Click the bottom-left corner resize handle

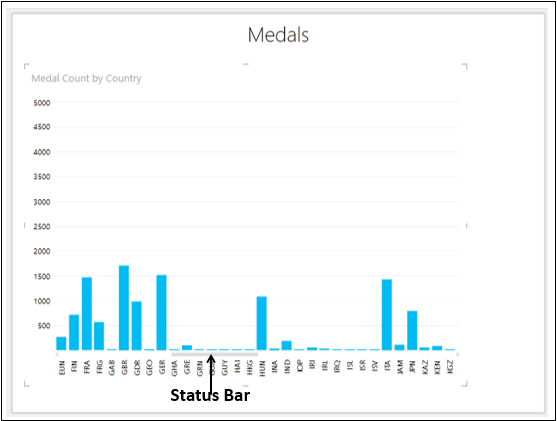pos(27,384)
